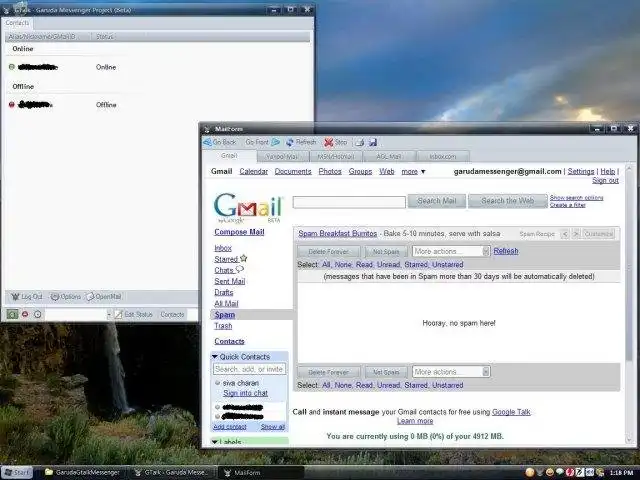
Task: Click the round clock away status icon
Action: click(x=38, y=314)
